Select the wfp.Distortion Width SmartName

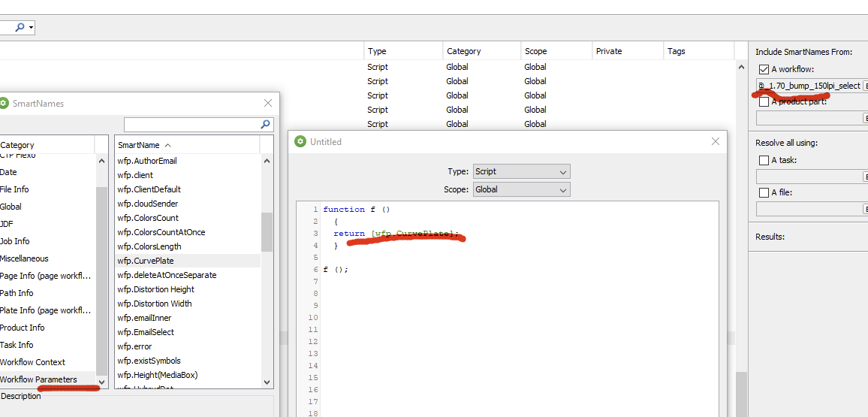point(188,304)
